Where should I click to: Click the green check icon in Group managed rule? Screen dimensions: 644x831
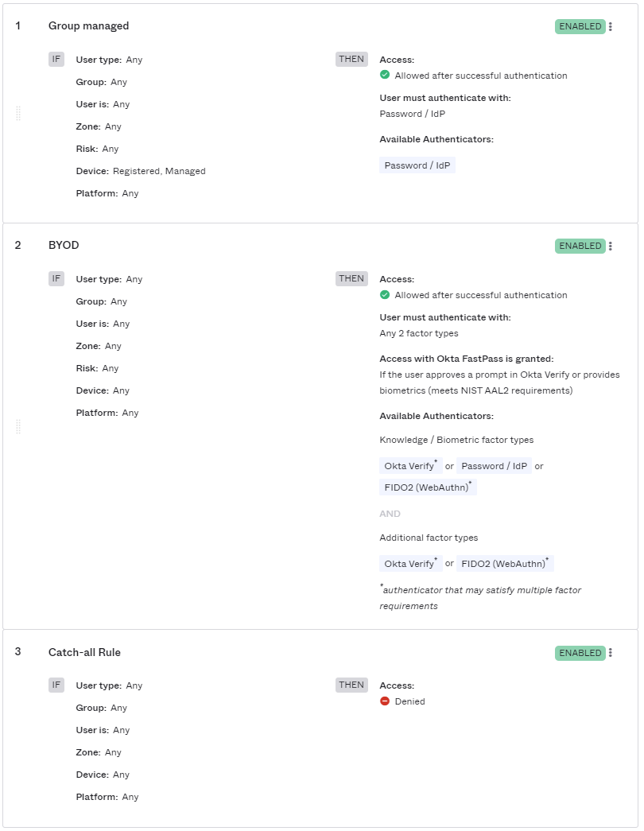(385, 76)
